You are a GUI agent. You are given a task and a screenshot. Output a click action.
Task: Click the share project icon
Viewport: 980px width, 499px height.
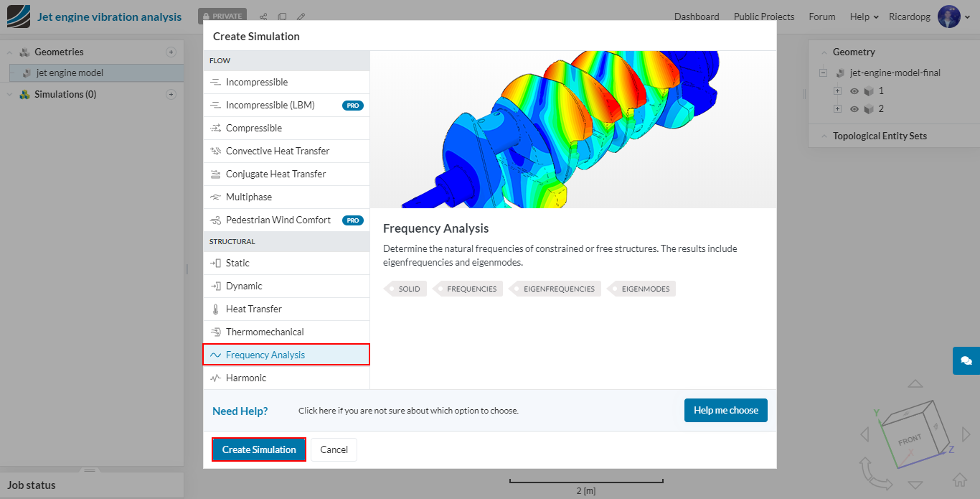[263, 17]
